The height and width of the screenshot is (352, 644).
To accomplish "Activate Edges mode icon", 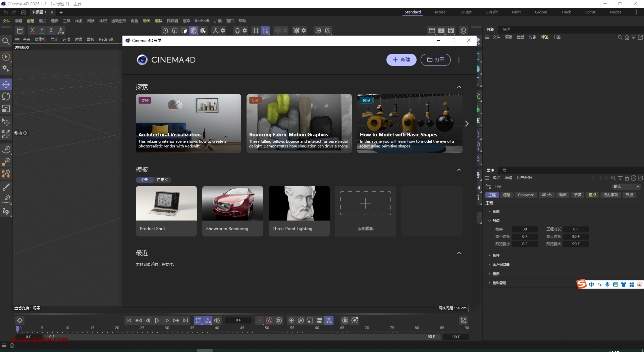I will (x=175, y=31).
